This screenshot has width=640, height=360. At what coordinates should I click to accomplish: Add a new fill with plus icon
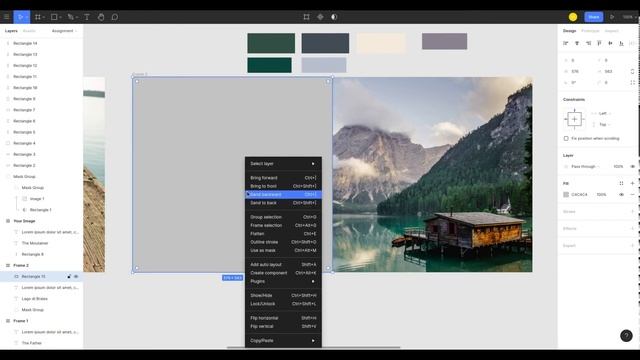[632, 183]
